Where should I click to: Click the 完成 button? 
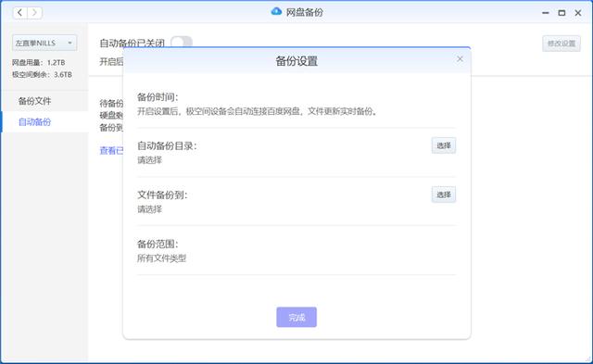[x=296, y=317]
